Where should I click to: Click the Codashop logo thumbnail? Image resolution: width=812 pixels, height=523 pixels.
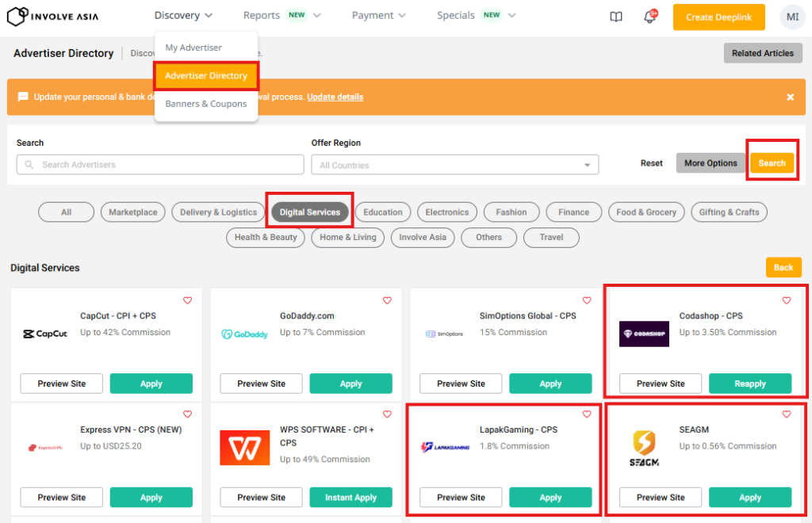point(644,334)
